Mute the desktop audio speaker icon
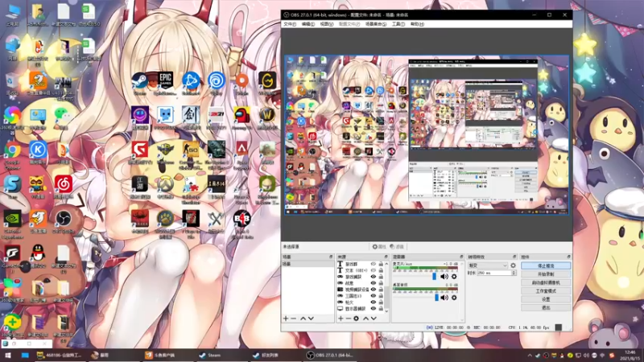644x362 pixels. tap(444, 298)
